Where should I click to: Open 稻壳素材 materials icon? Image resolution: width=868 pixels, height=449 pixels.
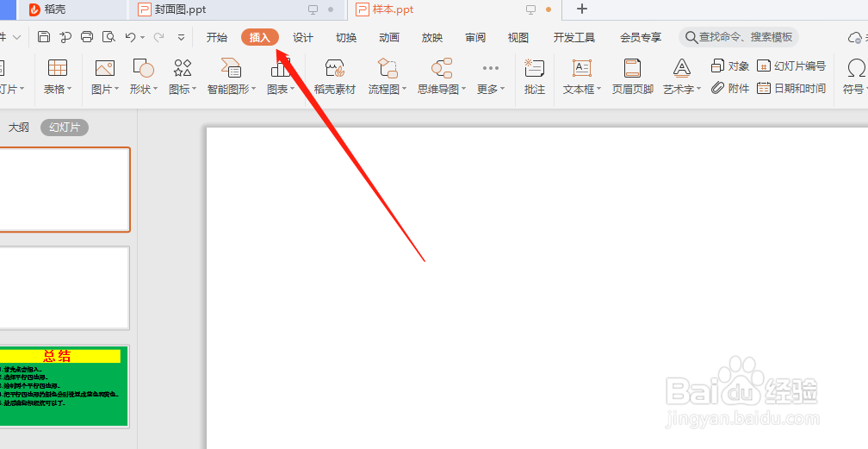[334, 68]
